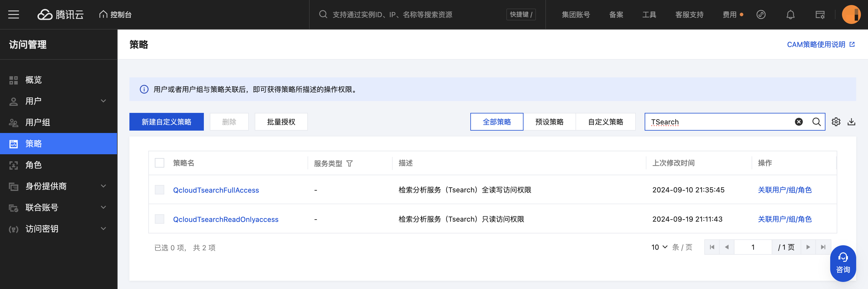
Task: Expand the 身份提供商 section
Action: (58, 186)
